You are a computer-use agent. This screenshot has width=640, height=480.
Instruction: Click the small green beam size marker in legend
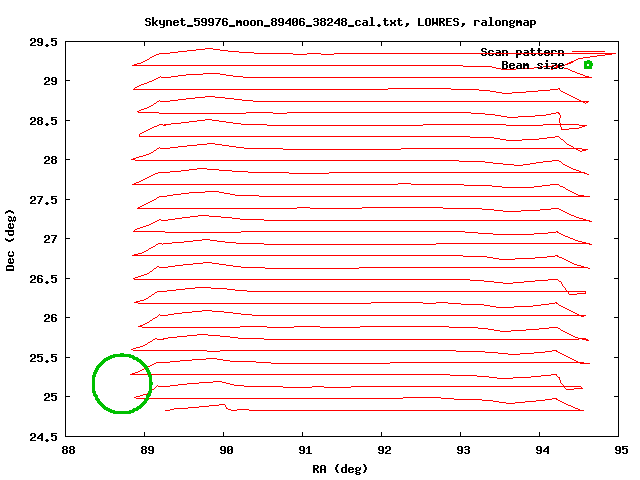point(588,65)
